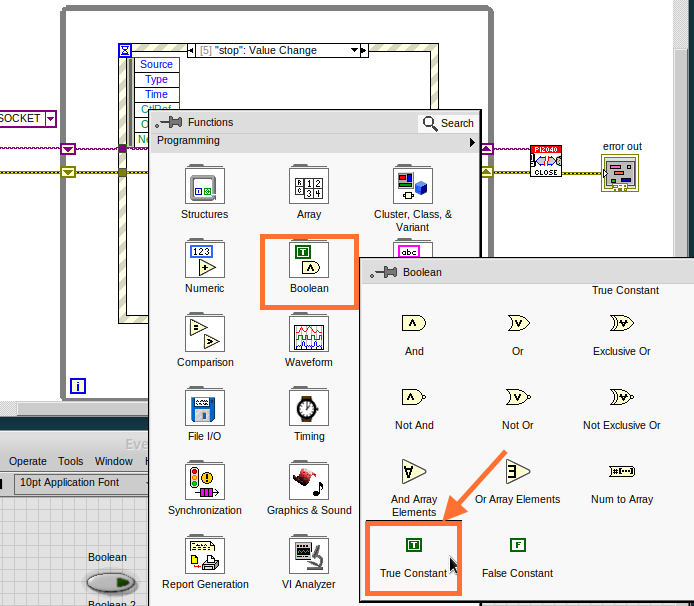The image size is (694, 606).
Task: Select the Source event data node
Action: tap(157, 65)
